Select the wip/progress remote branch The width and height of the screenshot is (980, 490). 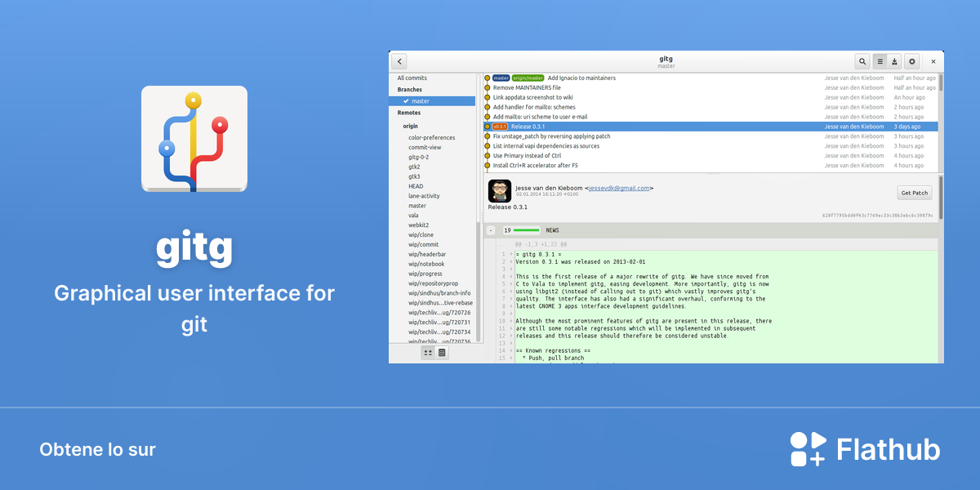coord(425,274)
